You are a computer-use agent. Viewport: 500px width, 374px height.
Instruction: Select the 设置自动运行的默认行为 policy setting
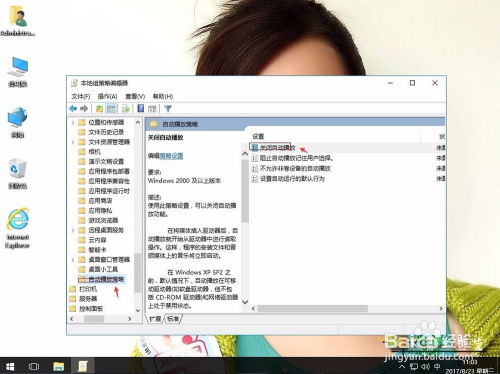click(x=288, y=179)
